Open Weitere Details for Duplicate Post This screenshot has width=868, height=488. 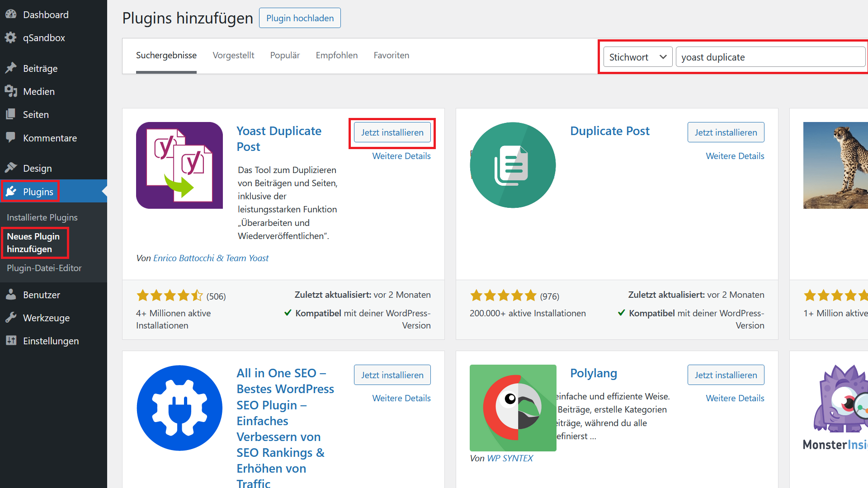[735, 156]
